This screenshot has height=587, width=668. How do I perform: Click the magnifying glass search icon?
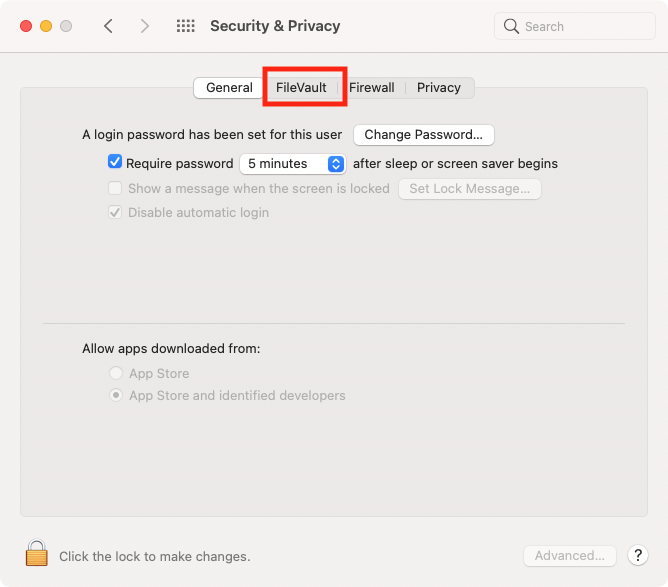pos(511,26)
